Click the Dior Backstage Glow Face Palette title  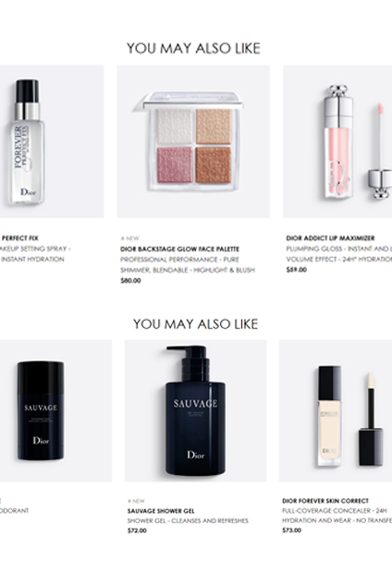click(179, 250)
